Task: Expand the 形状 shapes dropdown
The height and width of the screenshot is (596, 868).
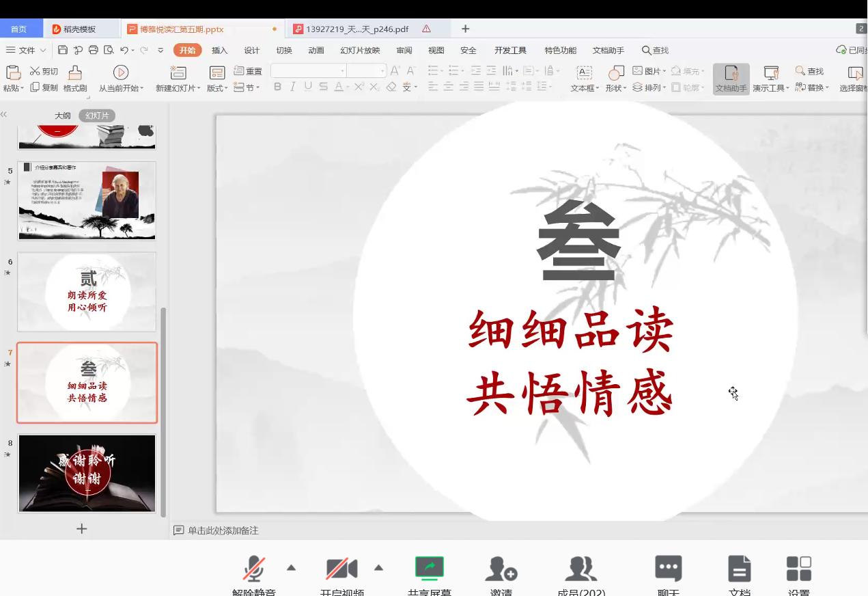Action: [616, 87]
